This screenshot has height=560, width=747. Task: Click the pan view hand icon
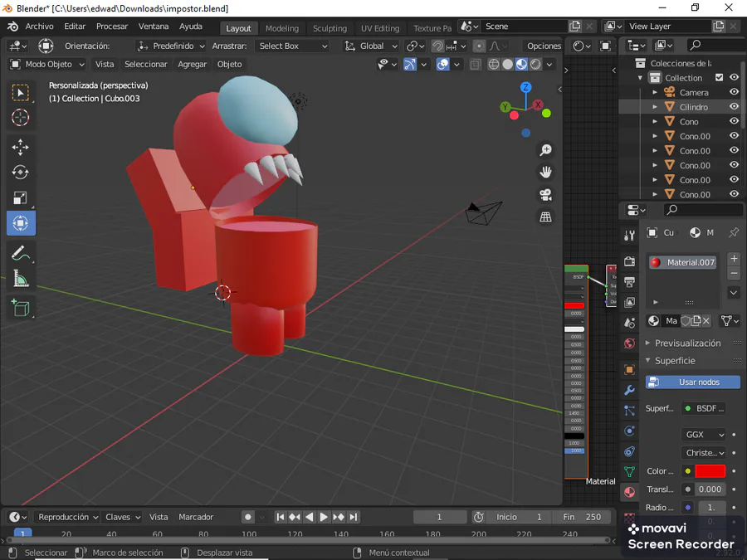[546, 173]
